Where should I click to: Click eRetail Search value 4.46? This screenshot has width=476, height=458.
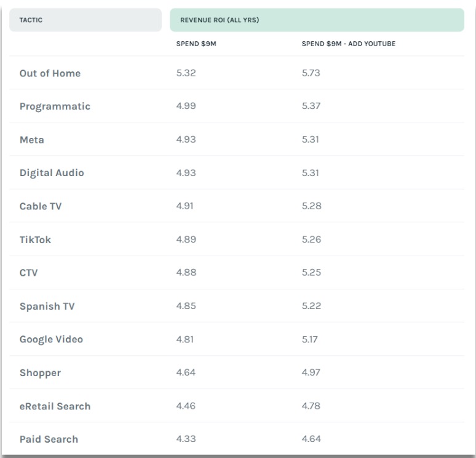click(x=186, y=406)
